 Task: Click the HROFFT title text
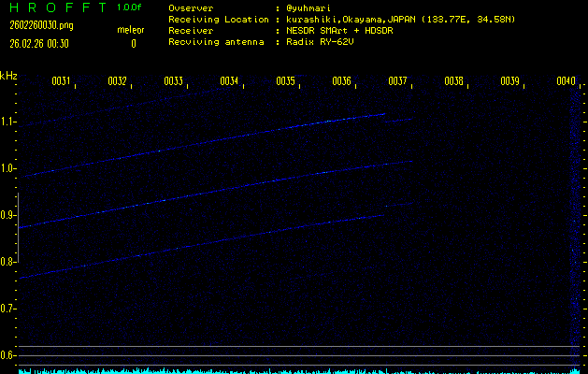(56, 7)
